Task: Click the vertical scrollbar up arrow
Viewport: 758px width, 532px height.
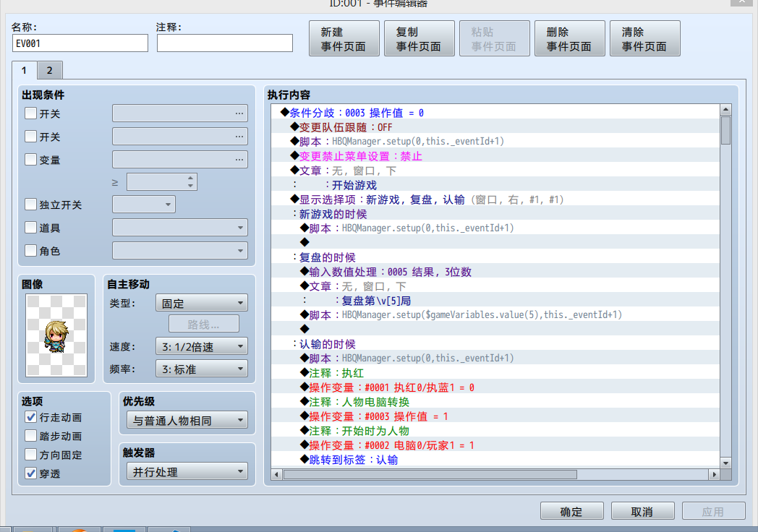Action: (x=725, y=110)
